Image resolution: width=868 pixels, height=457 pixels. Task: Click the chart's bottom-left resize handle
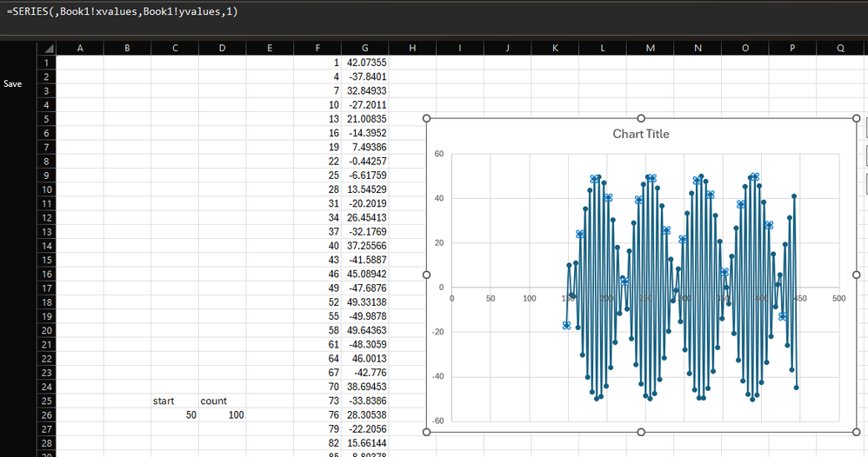point(426,432)
